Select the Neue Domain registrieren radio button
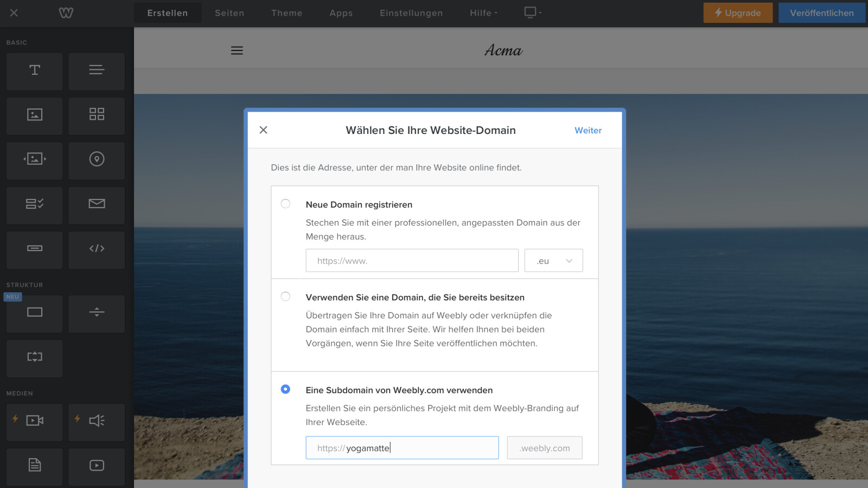 (x=285, y=204)
